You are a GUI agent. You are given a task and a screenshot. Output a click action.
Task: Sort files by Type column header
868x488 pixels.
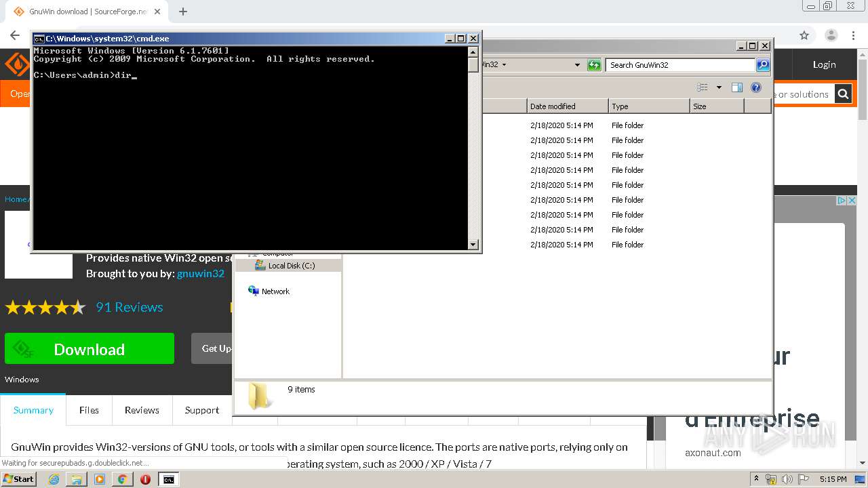click(649, 106)
